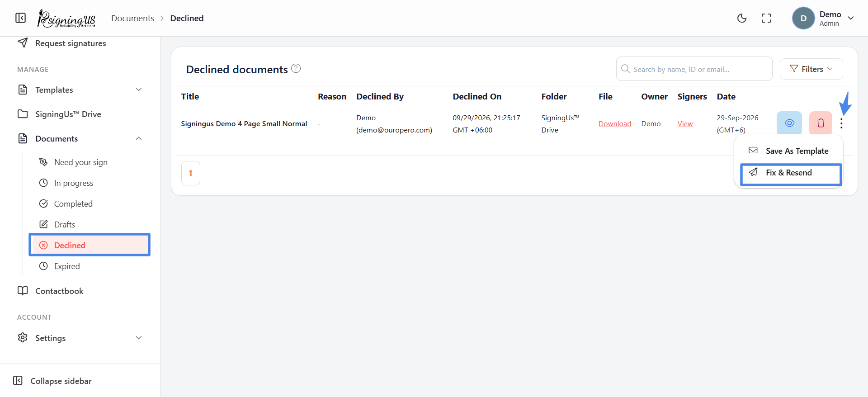Download the declined document file
This screenshot has height=397, width=868.
[x=615, y=124]
